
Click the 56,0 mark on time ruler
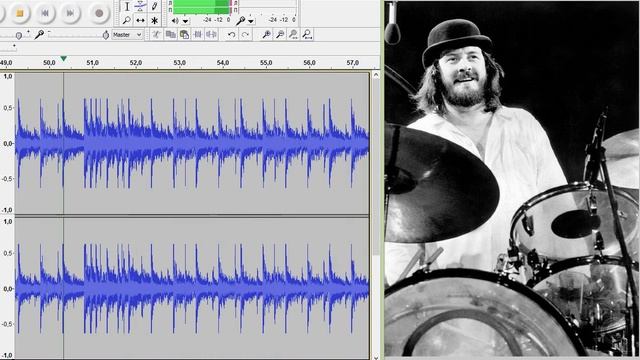(x=309, y=62)
